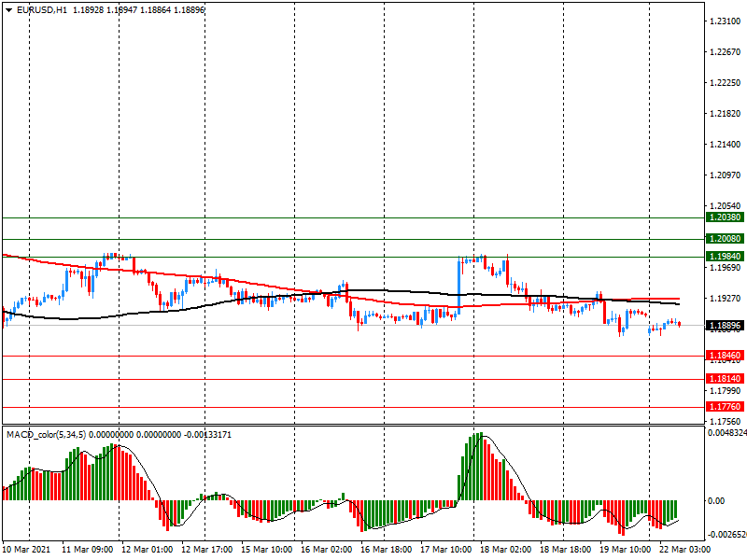Select the current price 1.18896 label
This screenshot has height=560, width=747.
tap(725, 326)
